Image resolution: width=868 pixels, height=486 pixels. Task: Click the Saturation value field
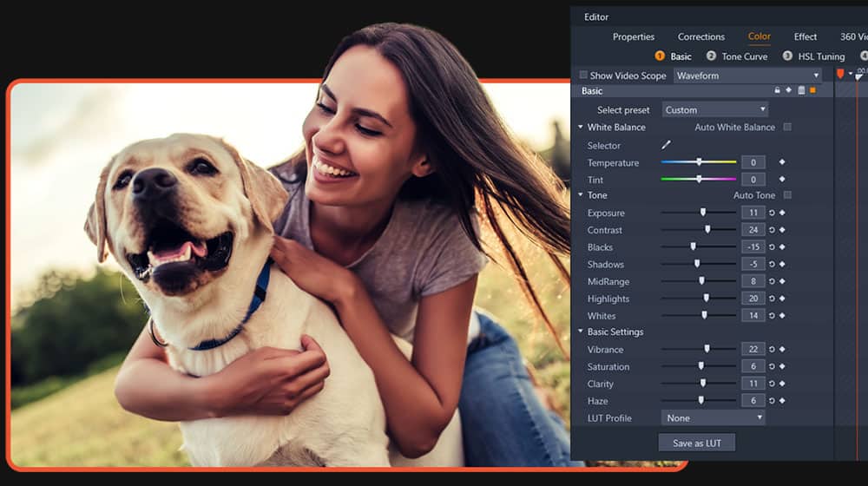pos(752,367)
